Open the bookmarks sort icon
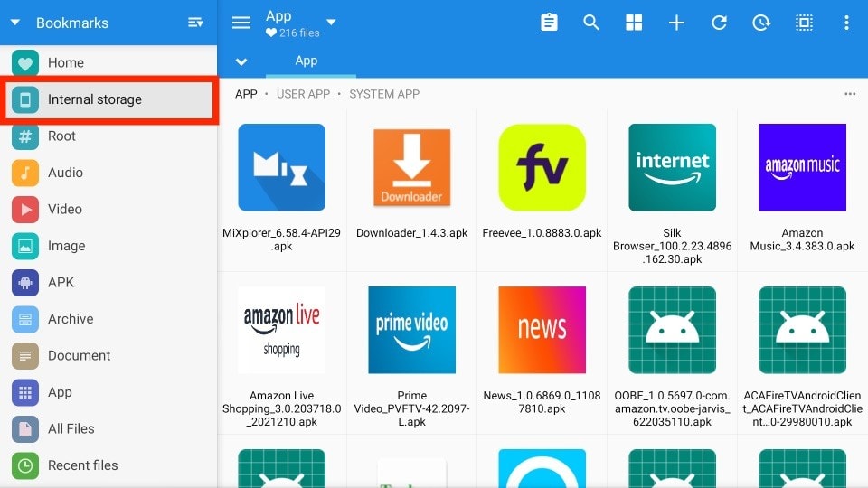Image resolution: width=868 pixels, height=488 pixels. (195, 23)
